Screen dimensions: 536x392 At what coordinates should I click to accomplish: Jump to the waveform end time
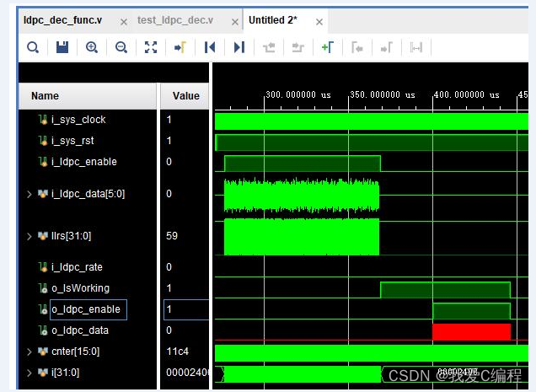click(x=239, y=47)
